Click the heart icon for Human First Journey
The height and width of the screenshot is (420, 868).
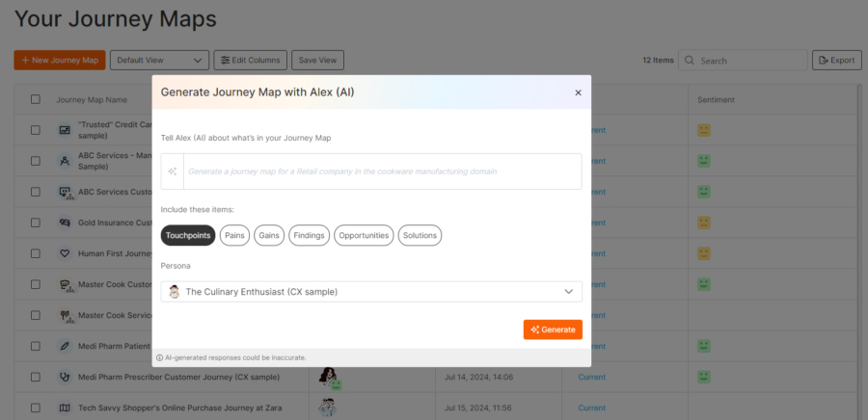point(65,253)
